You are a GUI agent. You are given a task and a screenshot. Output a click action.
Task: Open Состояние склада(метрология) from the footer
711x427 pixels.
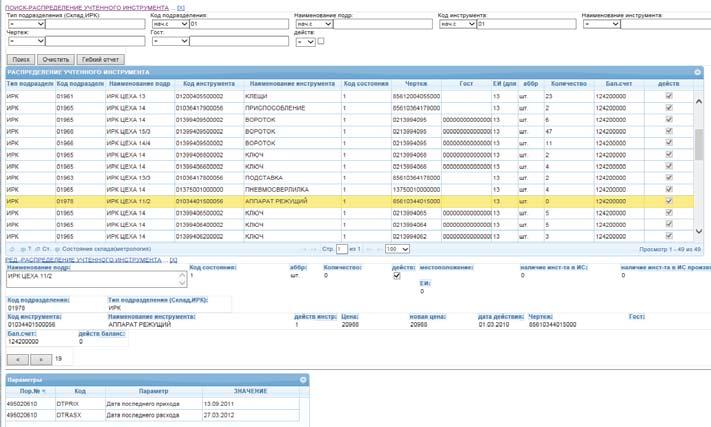[x=103, y=249]
